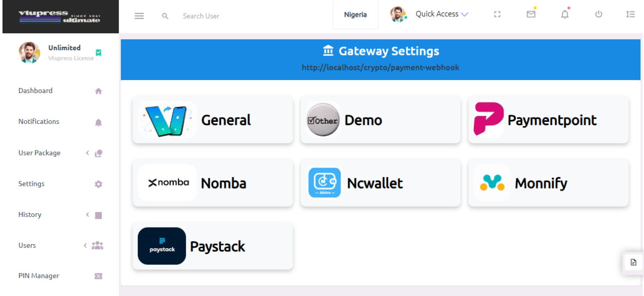Click the fullscreen icon in top bar
The width and height of the screenshot is (644, 296).
pos(497,15)
